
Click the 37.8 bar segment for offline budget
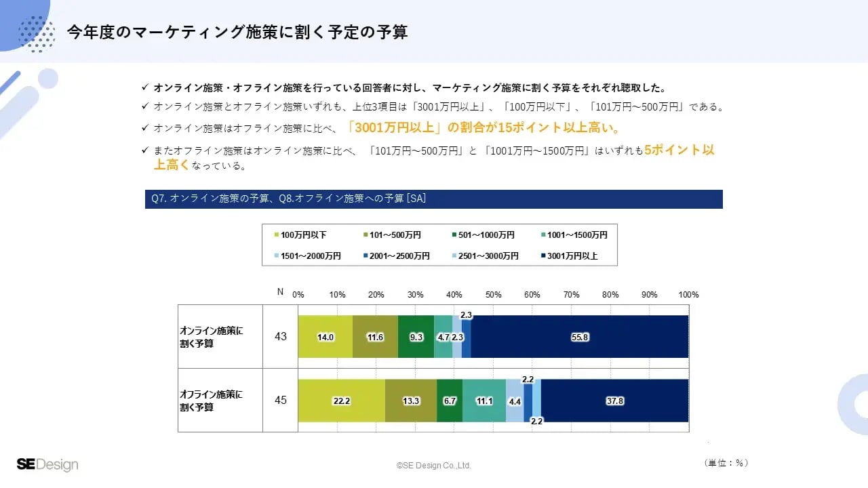(x=615, y=401)
